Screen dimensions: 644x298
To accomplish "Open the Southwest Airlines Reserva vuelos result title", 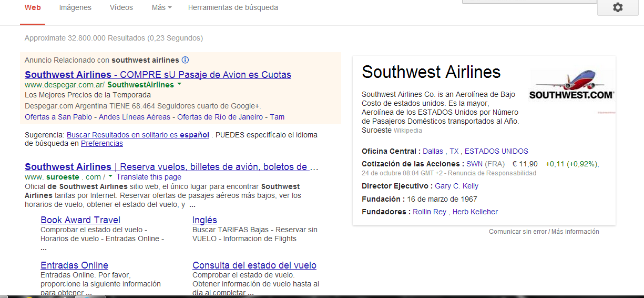I will coord(171,167).
